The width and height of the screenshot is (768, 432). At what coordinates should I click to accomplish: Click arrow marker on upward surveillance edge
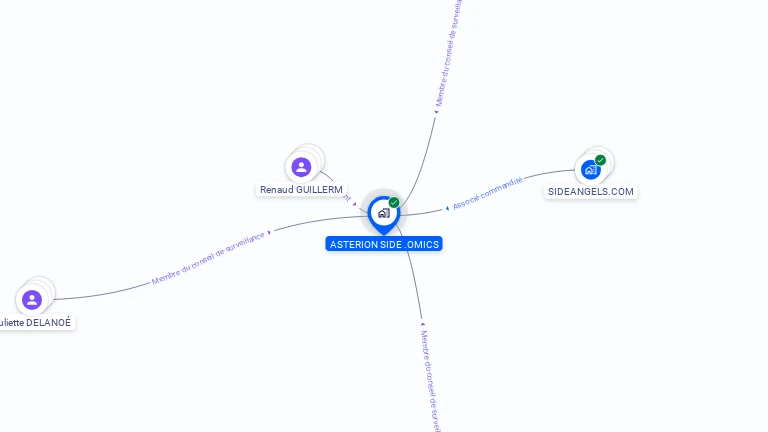tap(436, 112)
